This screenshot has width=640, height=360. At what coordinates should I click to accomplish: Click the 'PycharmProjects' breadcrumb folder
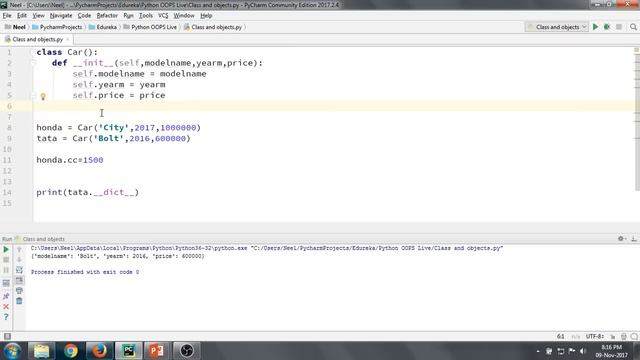pyautogui.click(x=57, y=27)
